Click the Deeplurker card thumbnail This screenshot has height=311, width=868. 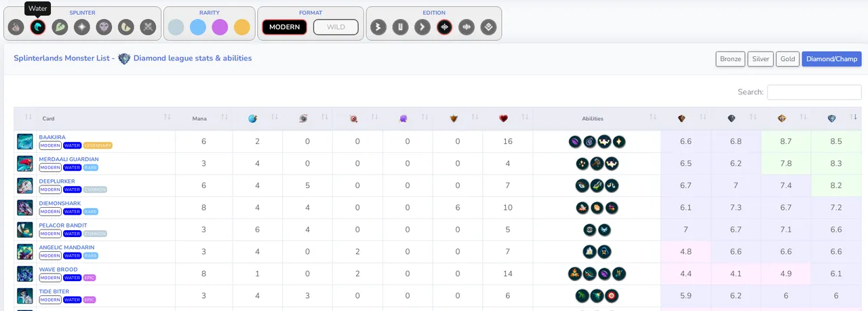25,185
